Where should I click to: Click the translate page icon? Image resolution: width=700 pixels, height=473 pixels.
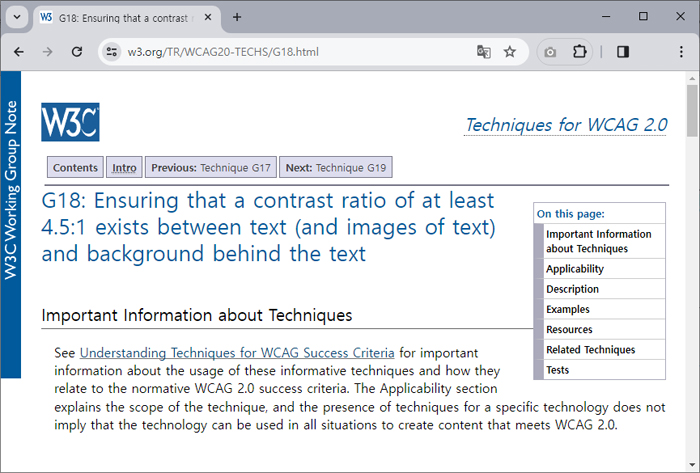[483, 52]
